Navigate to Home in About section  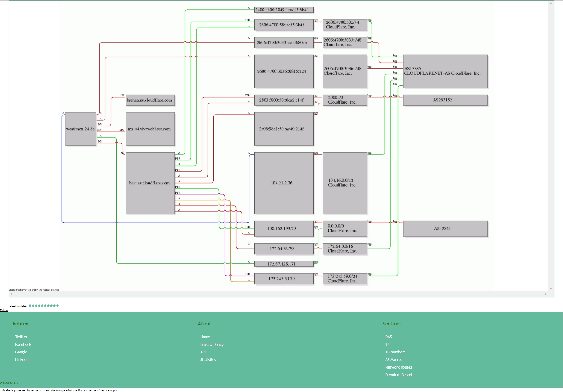205,337
